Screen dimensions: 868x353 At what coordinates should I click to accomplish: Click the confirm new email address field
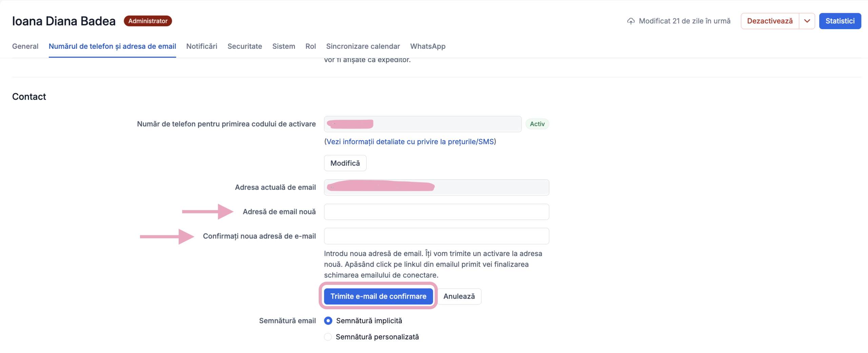[436, 236]
